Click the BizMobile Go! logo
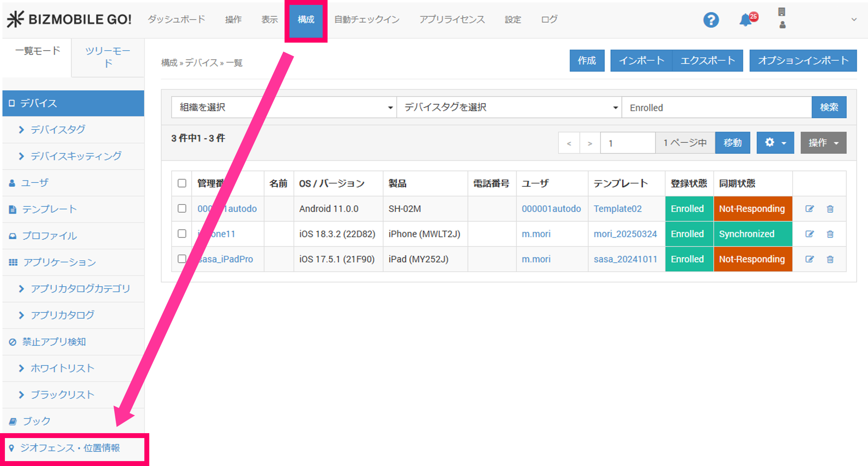 pyautogui.click(x=69, y=19)
